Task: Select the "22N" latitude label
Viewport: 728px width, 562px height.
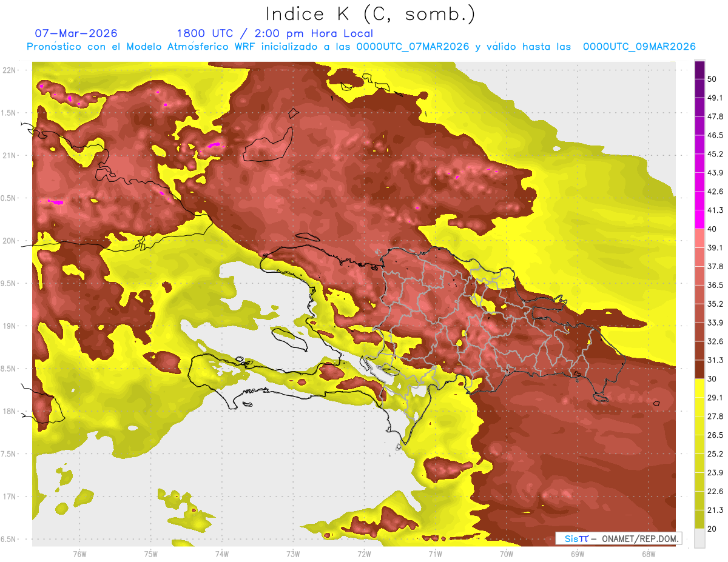Action: point(10,70)
